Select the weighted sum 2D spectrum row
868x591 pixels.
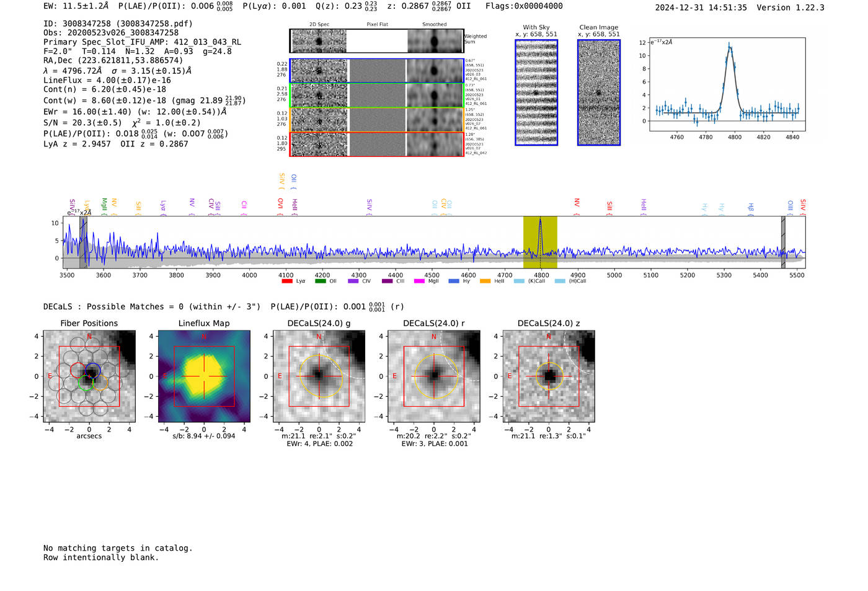click(377, 41)
